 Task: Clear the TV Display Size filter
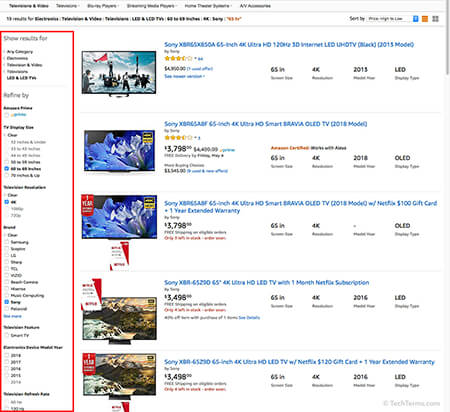pyautogui.click(x=12, y=135)
